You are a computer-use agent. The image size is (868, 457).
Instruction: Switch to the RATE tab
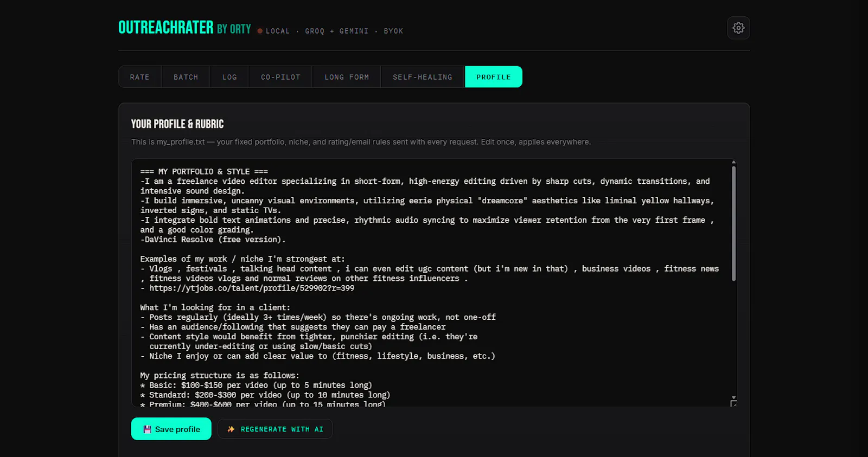(x=140, y=77)
